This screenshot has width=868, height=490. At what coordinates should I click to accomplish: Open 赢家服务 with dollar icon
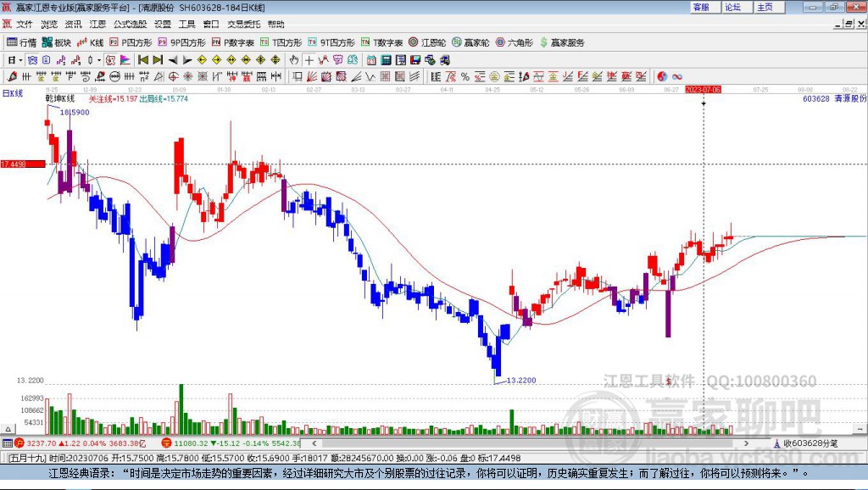(x=562, y=42)
